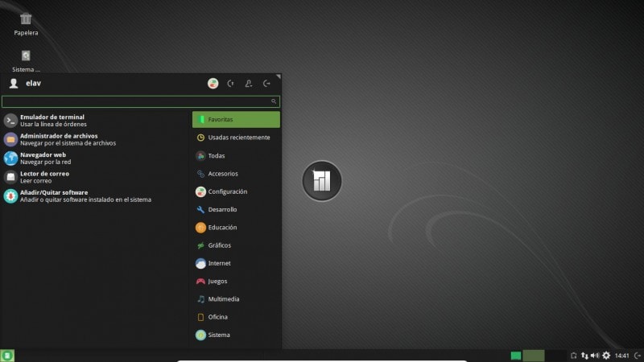Click the Manjaro menu button on taskbar
Screen dimensions: 644x362
click(7, 356)
